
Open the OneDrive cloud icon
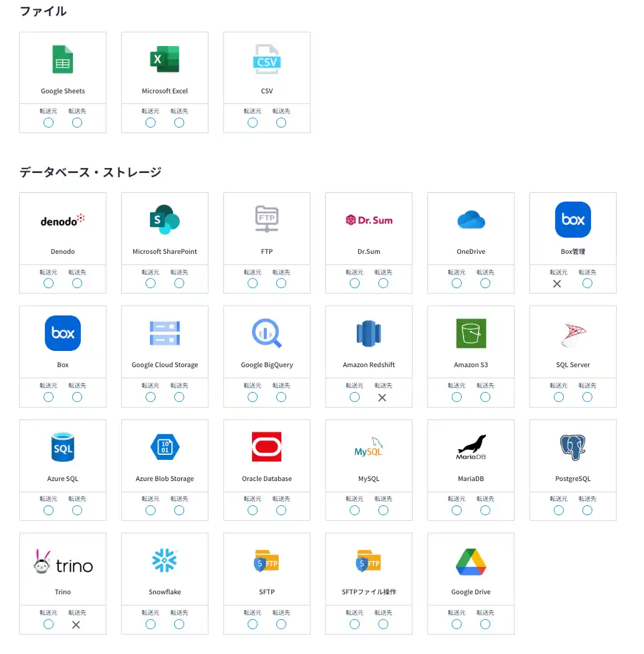click(x=470, y=220)
